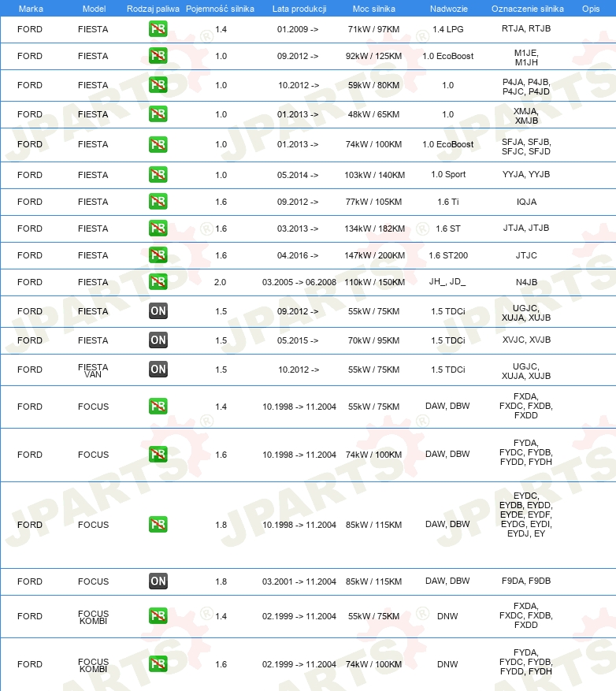Click ON diesel icon in Focus F9DA row

pyautogui.click(x=158, y=581)
